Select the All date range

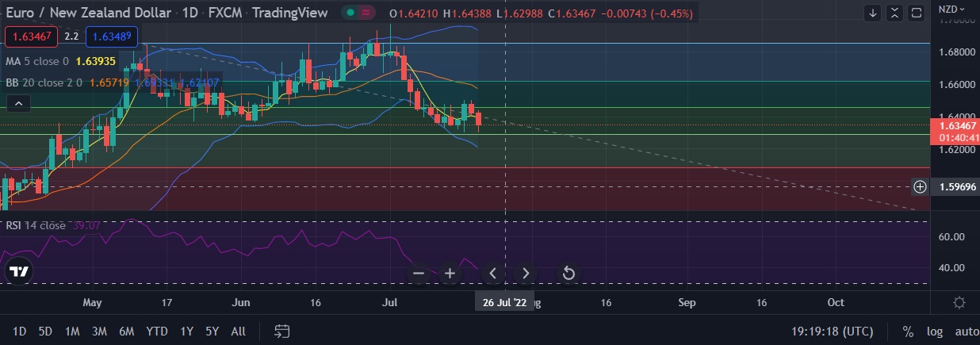coord(238,331)
